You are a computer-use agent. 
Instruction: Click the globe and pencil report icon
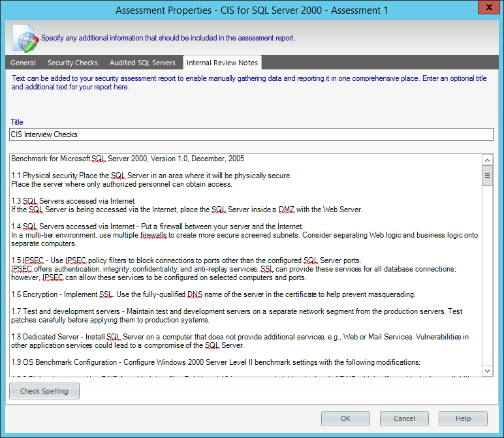point(25,39)
